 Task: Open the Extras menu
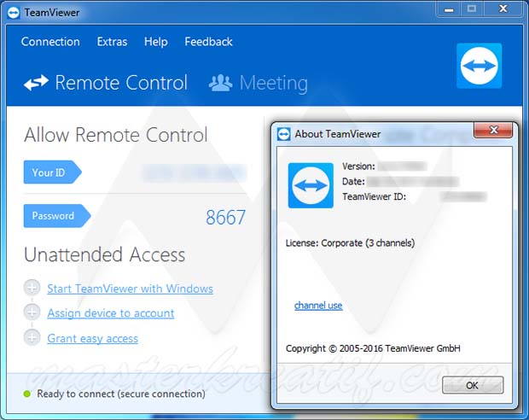112,42
